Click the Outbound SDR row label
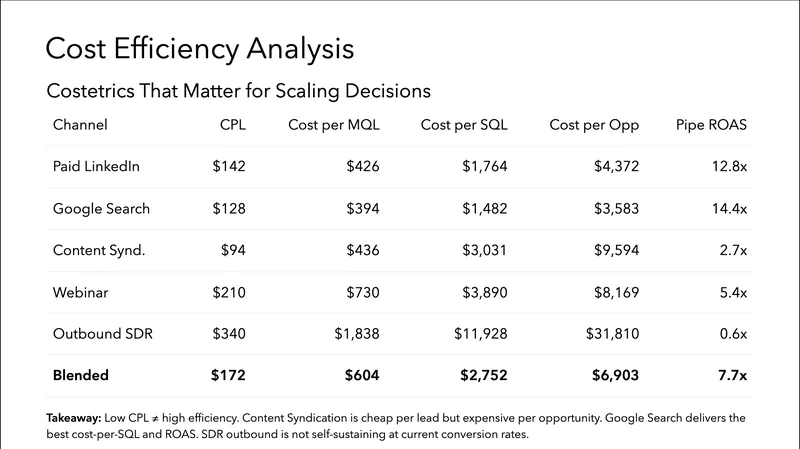This screenshot has width=800, height=449. pyautogui.click(x=101, y=334)
